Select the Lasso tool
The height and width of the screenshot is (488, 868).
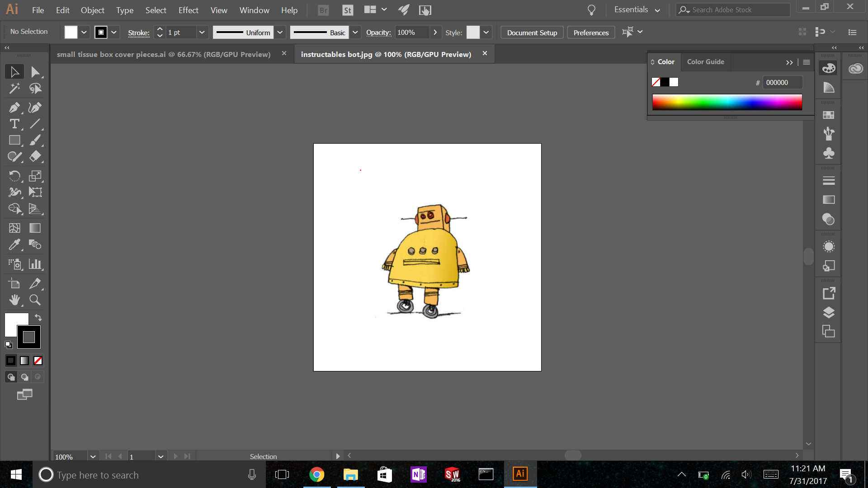click(35, 89)
